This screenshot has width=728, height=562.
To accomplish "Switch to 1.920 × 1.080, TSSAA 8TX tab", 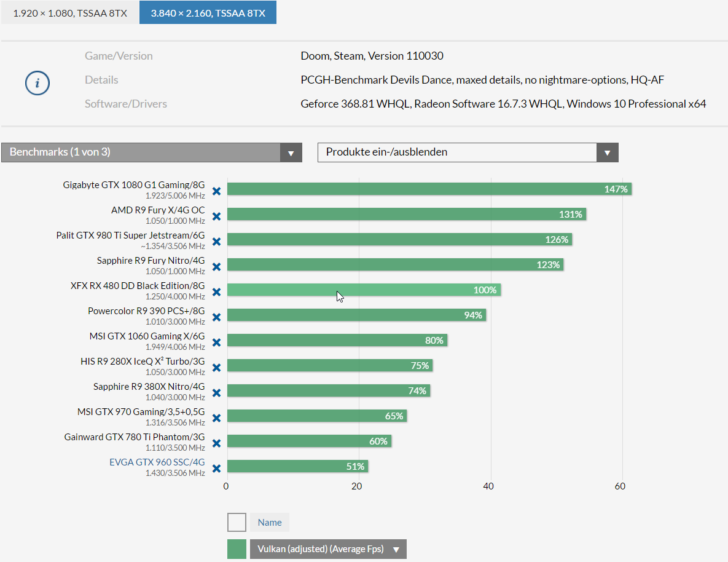I will click(x=70, y=12).
